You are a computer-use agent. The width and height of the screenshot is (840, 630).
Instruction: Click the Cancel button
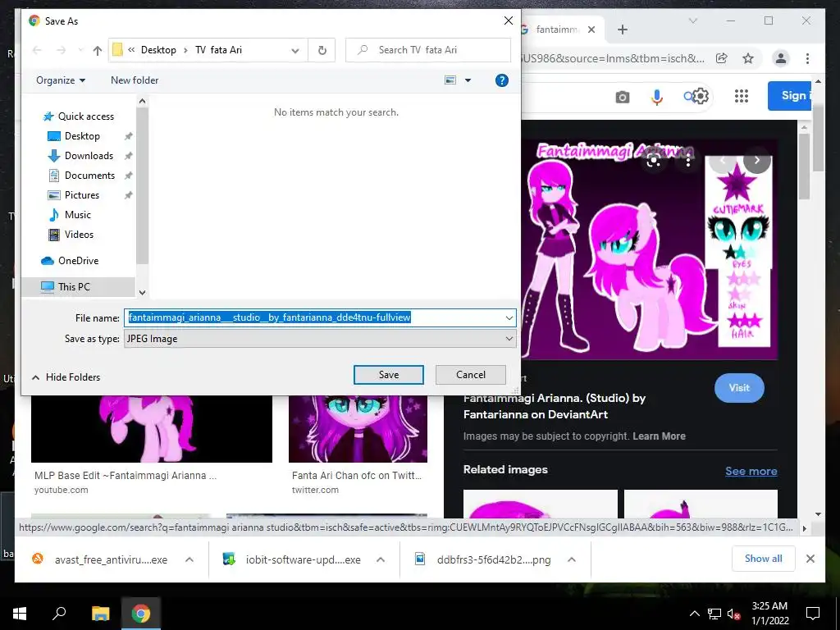tap(470, 375)
